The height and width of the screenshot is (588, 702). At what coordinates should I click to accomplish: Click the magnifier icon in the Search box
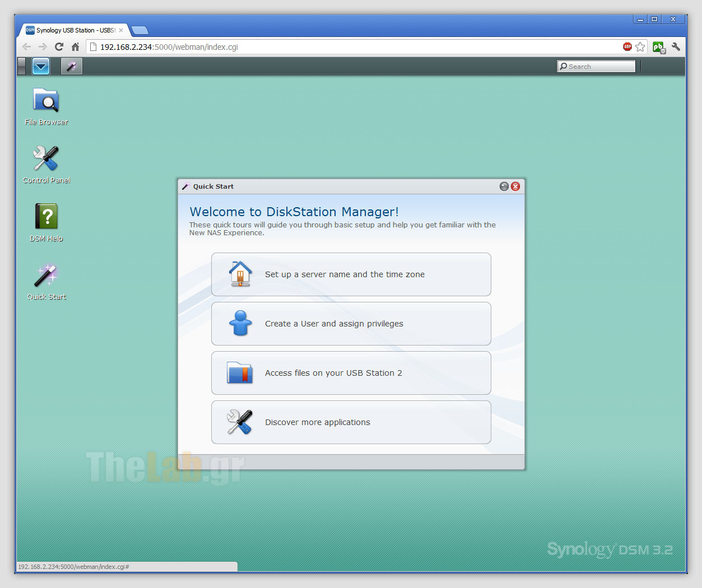point(564,66)
